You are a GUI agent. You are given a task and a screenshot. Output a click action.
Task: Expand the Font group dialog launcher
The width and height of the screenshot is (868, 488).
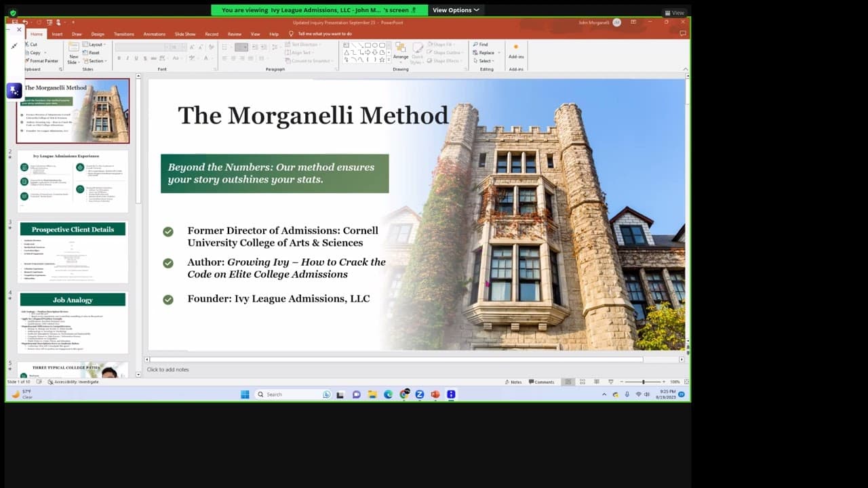[x=216, y=69]
